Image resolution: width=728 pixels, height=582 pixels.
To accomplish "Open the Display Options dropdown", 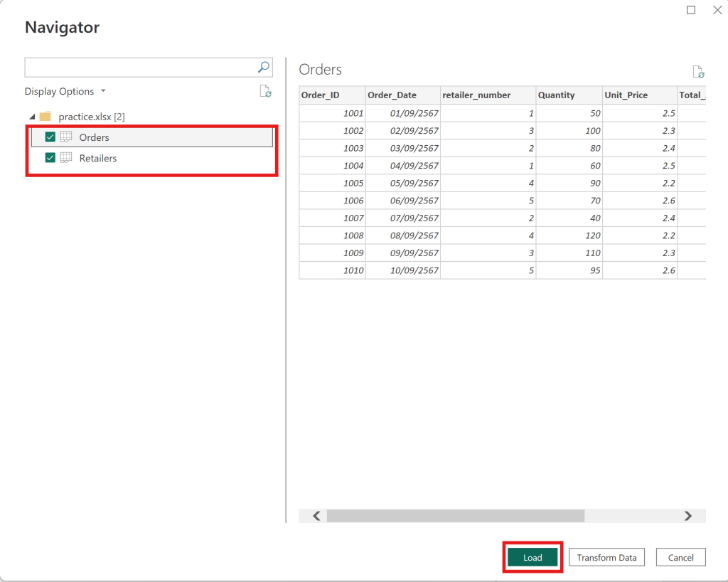I will pos(65,92).
